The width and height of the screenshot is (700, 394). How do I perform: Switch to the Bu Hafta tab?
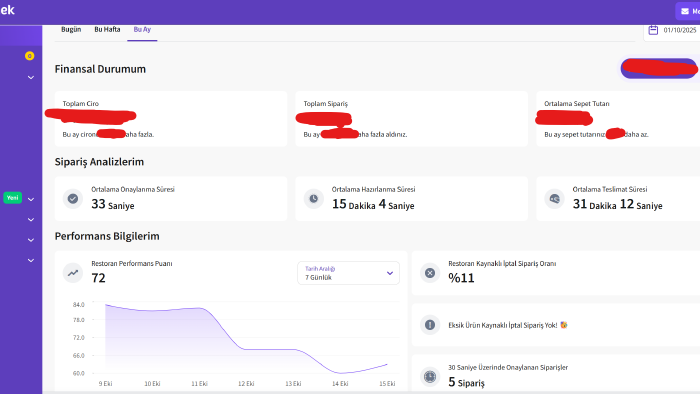(107, 29)
